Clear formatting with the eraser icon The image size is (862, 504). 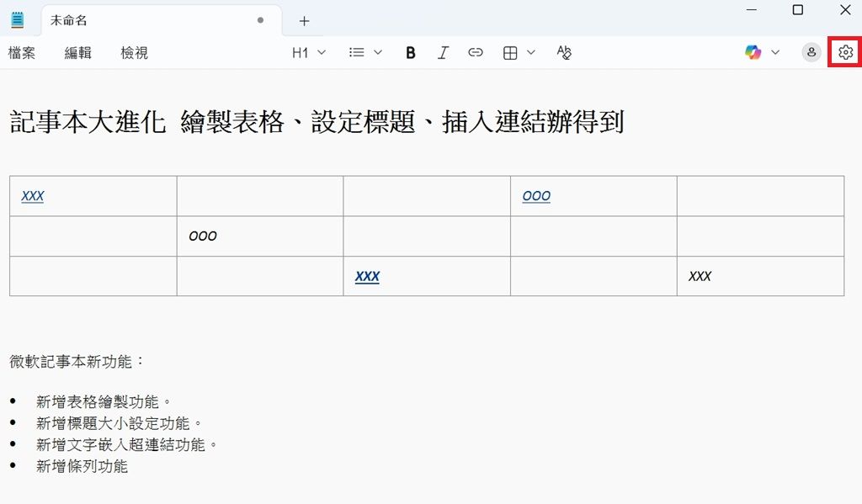[x=564, y=53]
